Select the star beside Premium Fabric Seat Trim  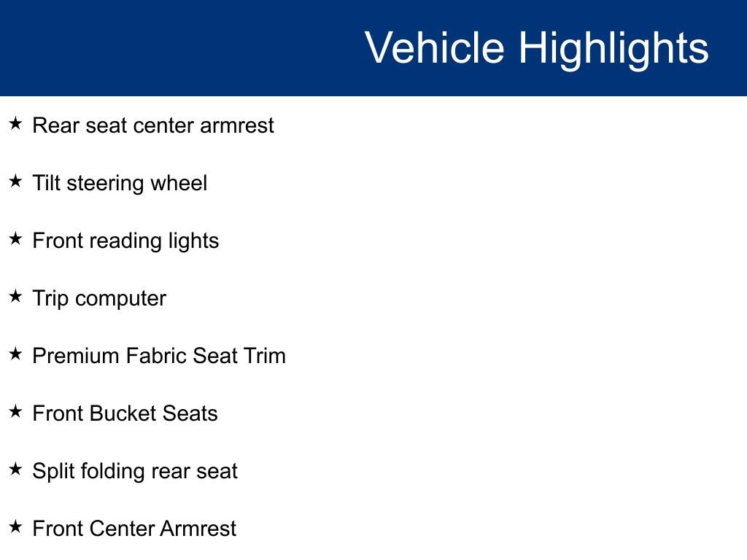point(16,354)
